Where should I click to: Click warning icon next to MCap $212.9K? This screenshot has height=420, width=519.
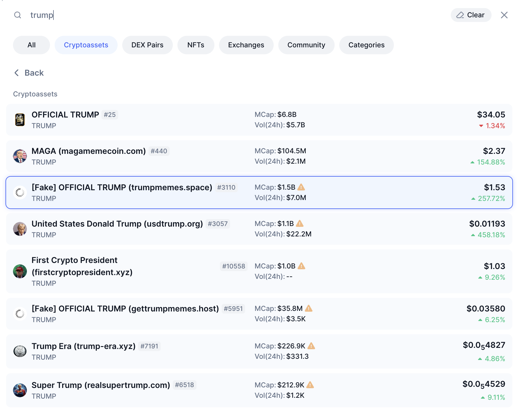(310, 385)
